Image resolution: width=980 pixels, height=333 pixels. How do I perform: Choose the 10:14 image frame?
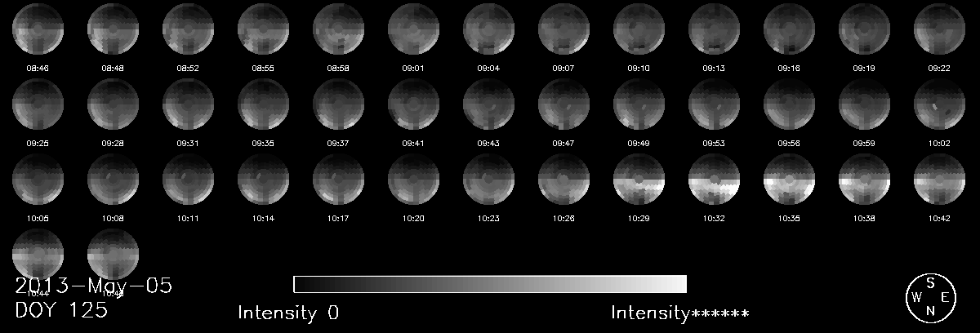[x=264, y=180]
